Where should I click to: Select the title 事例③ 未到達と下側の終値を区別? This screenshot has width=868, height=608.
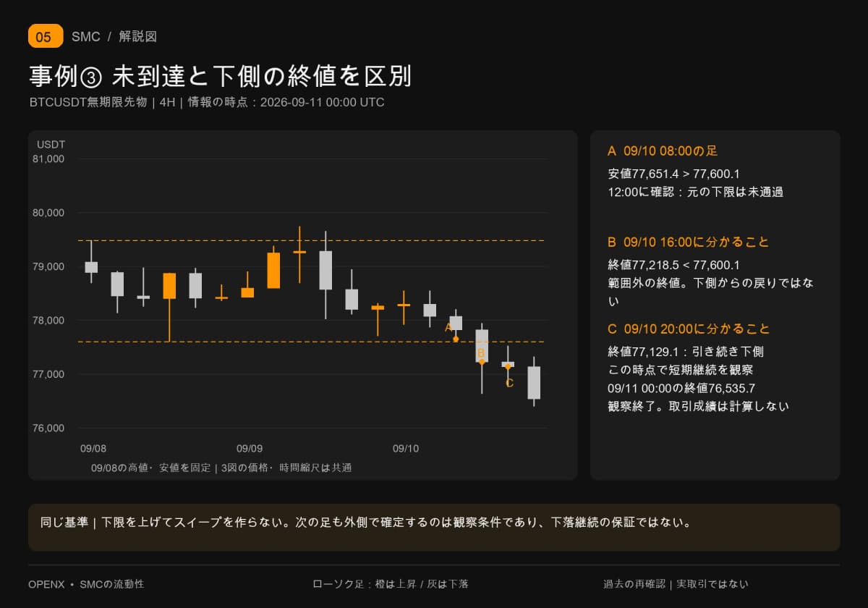coord(220,76)
